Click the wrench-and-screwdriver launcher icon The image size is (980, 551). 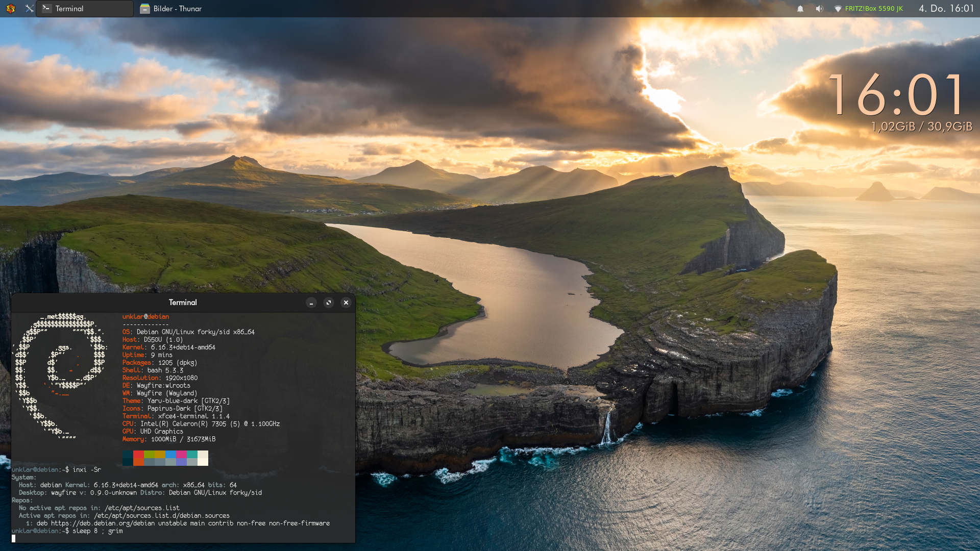(x=29, y=9)
